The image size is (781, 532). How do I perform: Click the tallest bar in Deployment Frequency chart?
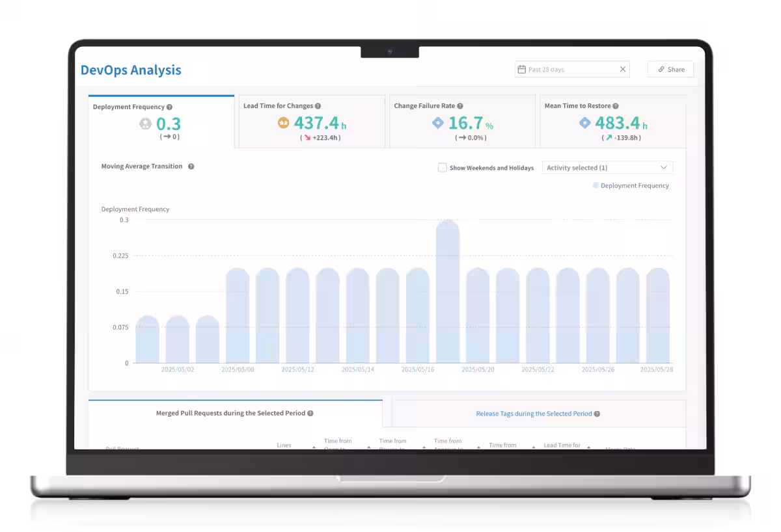pos(448,291)
